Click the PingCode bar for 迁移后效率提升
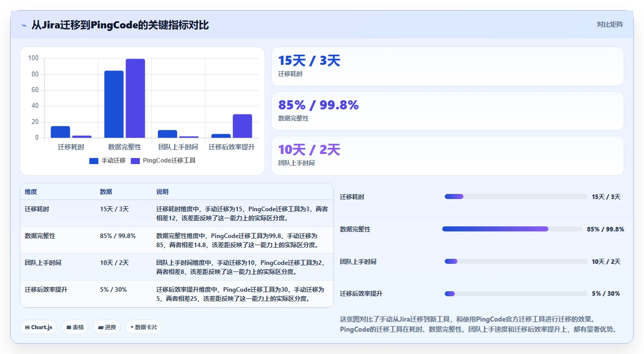The height and width of the screenshot is (354, 644). tap(242, 126)
